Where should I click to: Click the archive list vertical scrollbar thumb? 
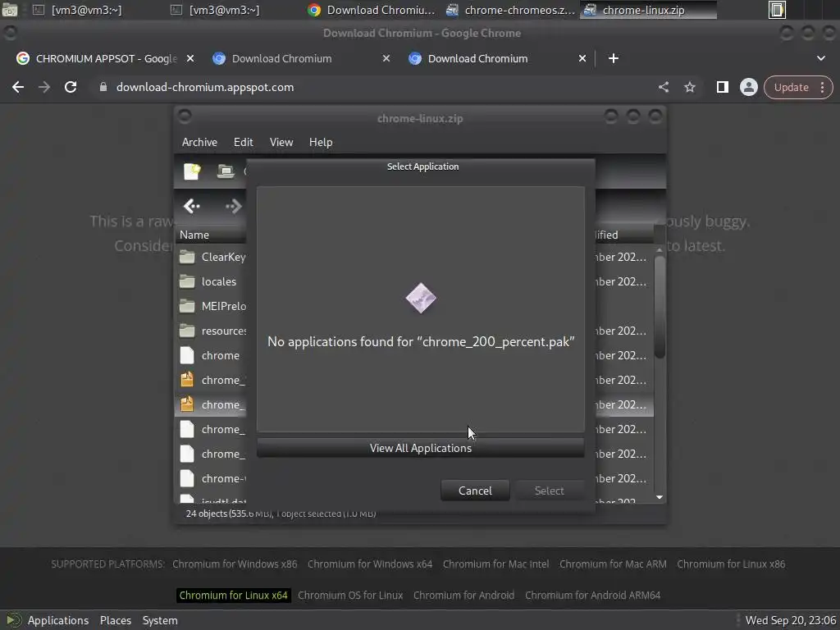pyautogui.click(x=660, y=308)
